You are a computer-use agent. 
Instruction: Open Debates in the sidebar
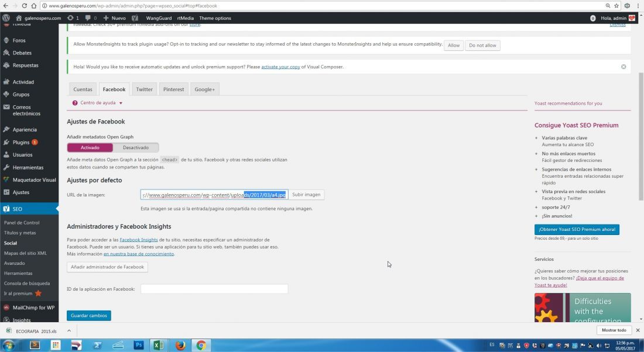(x=22, y=53)
